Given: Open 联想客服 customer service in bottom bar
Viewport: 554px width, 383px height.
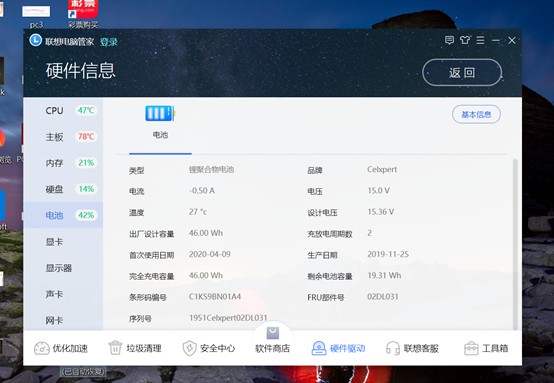Looking at the screenshot, I should (x=412, y=348).
